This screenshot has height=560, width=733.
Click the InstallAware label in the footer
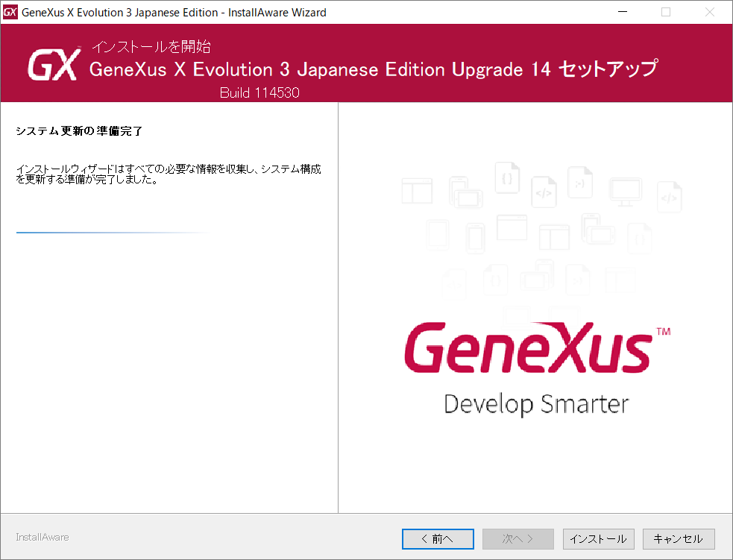pos(43,537)
